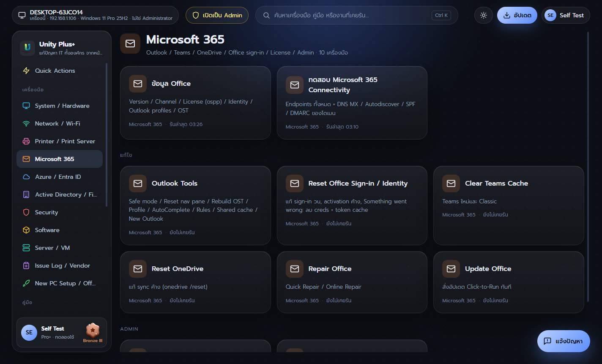Click the 'แจ้งปัญหา' report issue button
The height and width of the screenshot is (364, 602).
(564, 341)
